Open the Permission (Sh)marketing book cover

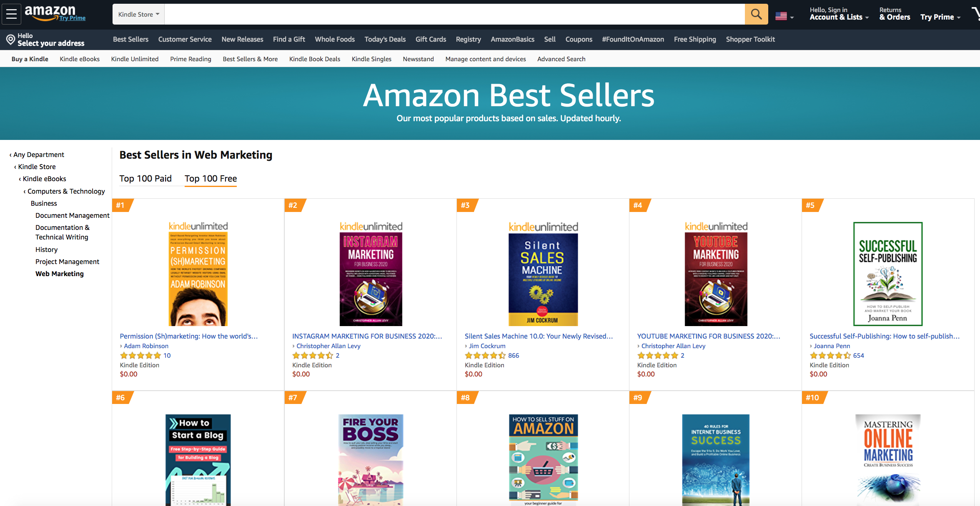[198, 279]
